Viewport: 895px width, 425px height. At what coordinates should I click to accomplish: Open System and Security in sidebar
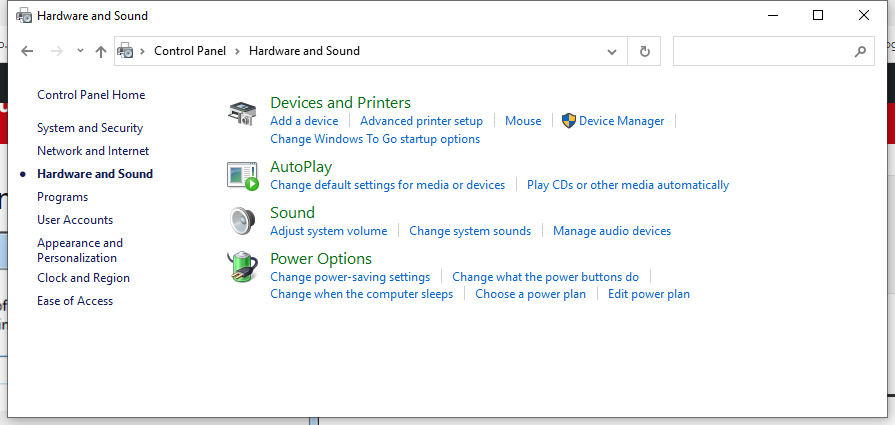tap(90, 128)
